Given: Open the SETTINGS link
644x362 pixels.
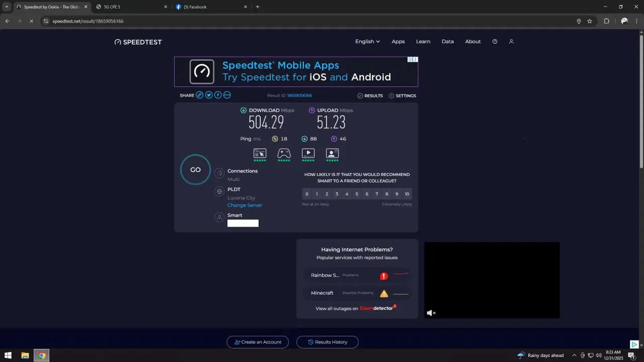Looking at the screenshot, I should pos(402,96).
